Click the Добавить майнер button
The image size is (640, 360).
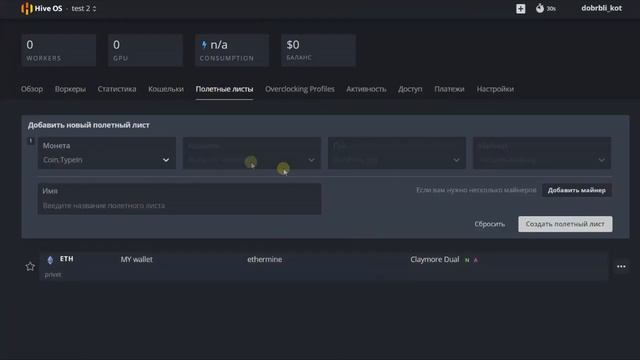click(577, 190)
